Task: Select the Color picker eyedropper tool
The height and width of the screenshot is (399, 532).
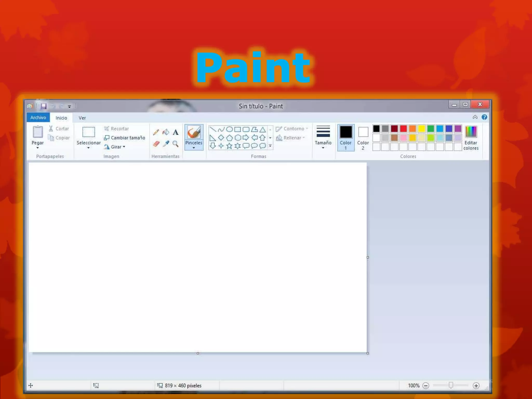Action: [x=166, y=144]
